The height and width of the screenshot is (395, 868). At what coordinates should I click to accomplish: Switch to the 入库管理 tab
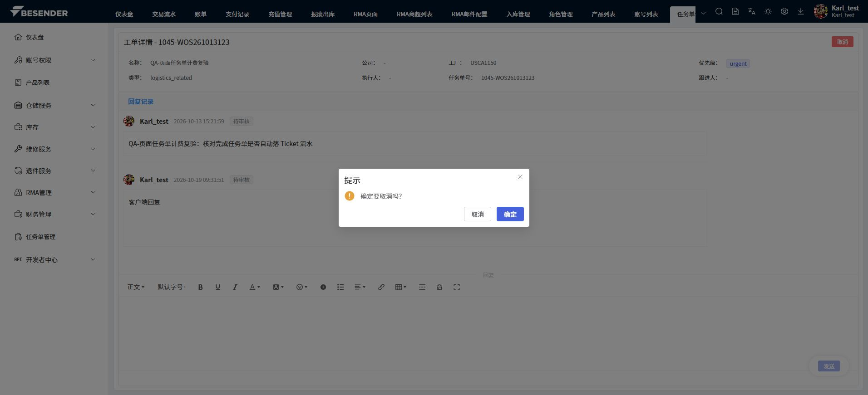pyautogui.click(x=518, y=14)
